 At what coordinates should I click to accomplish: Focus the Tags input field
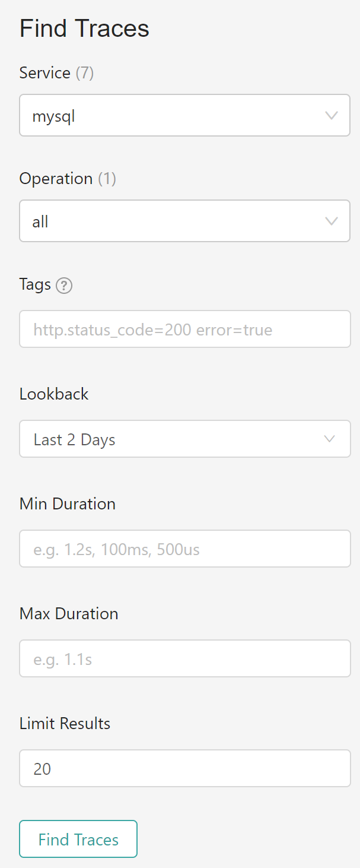(184, 329)
